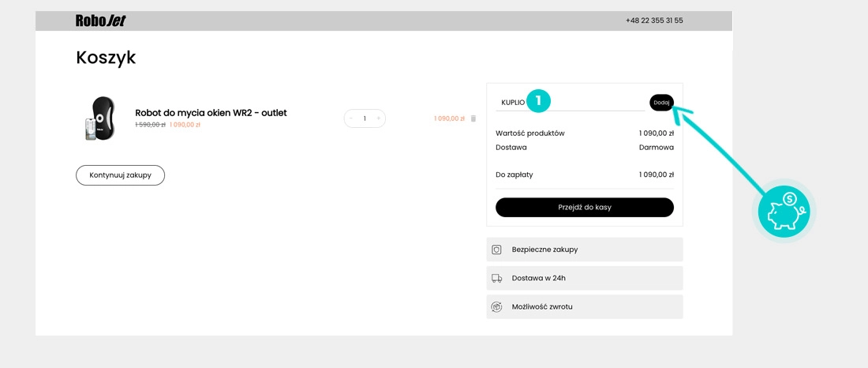Remove product with the trash icon
The width and height of the screenshot is (868, 368).
click(473, 118)
